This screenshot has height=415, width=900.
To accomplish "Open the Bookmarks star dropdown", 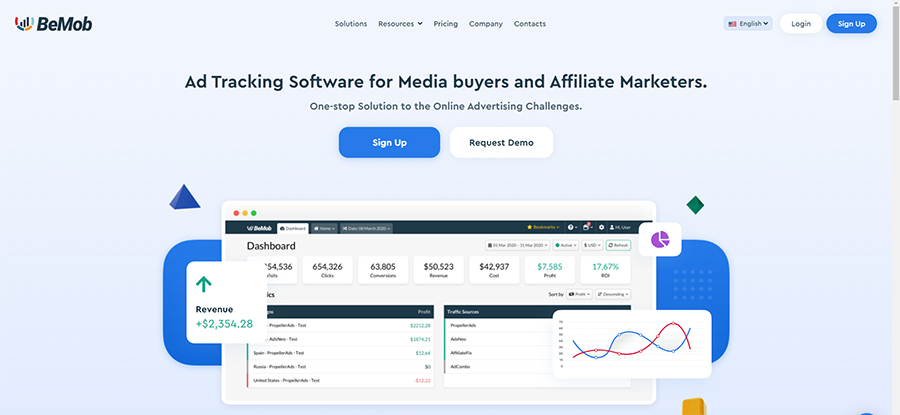I will (x=543, y=227).
